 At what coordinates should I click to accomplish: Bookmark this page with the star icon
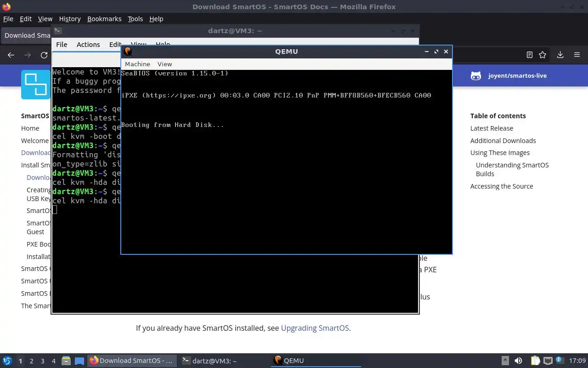pyautogui.click(x=543, y=55)
